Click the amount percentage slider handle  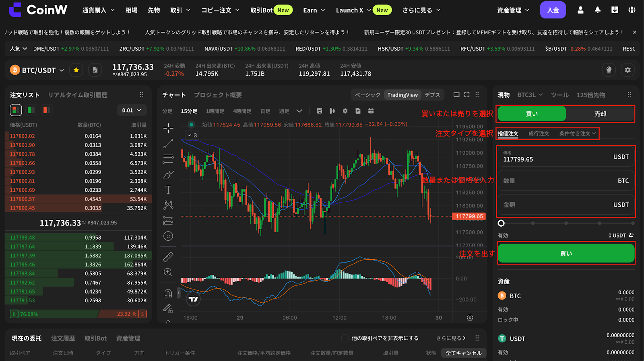tap(501, 223)
